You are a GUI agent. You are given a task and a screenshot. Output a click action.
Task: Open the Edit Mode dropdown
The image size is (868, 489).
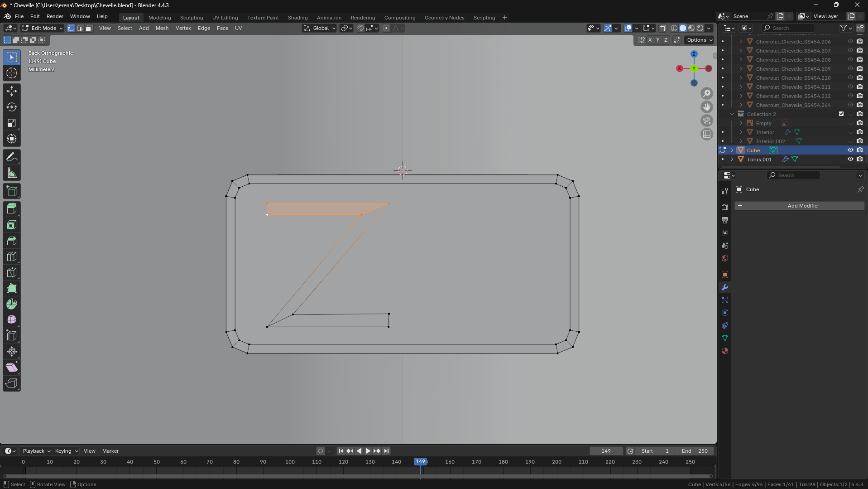(43, 28)
